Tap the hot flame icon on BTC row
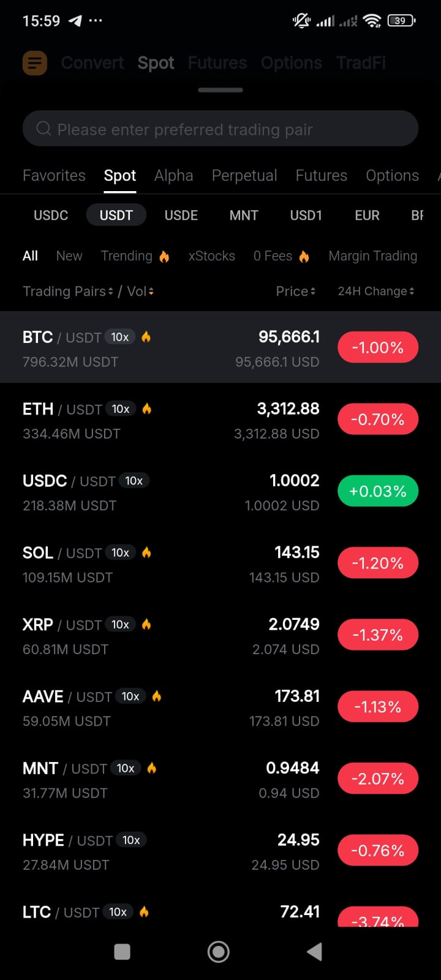 coord(146,337)
